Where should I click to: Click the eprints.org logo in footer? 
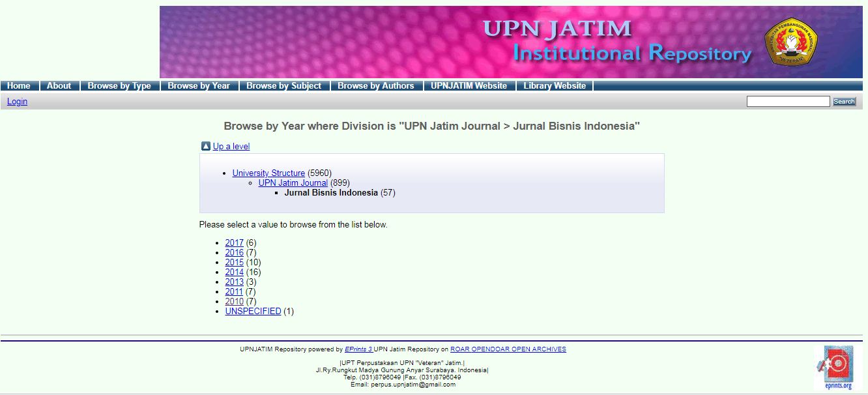click(x=837, y=368)
